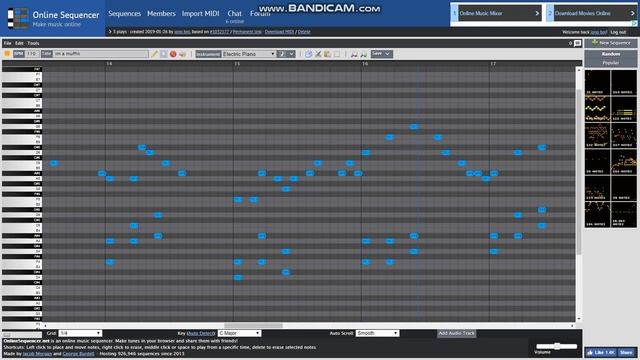Open the Grid 1/4 dropdown
The width and height of the screenshot is (640, 360).
pos(80,333)
